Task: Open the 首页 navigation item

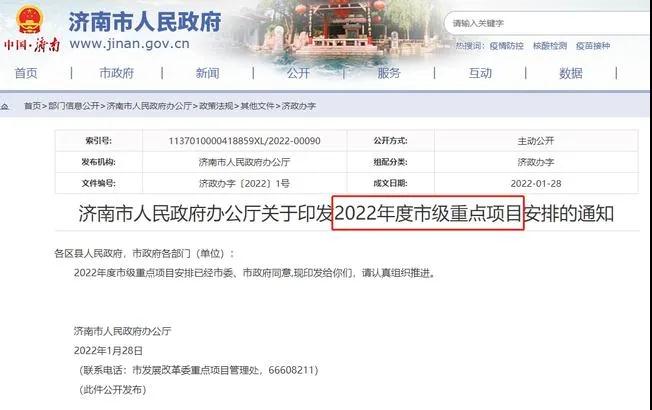Action: point(26,73)
